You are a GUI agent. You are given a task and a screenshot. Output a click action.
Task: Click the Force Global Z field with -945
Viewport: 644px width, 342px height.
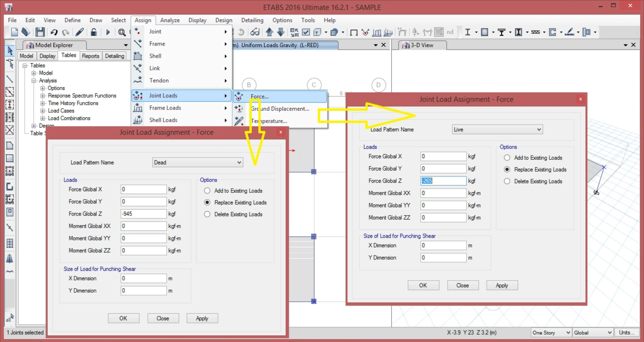tap(143, 214)
